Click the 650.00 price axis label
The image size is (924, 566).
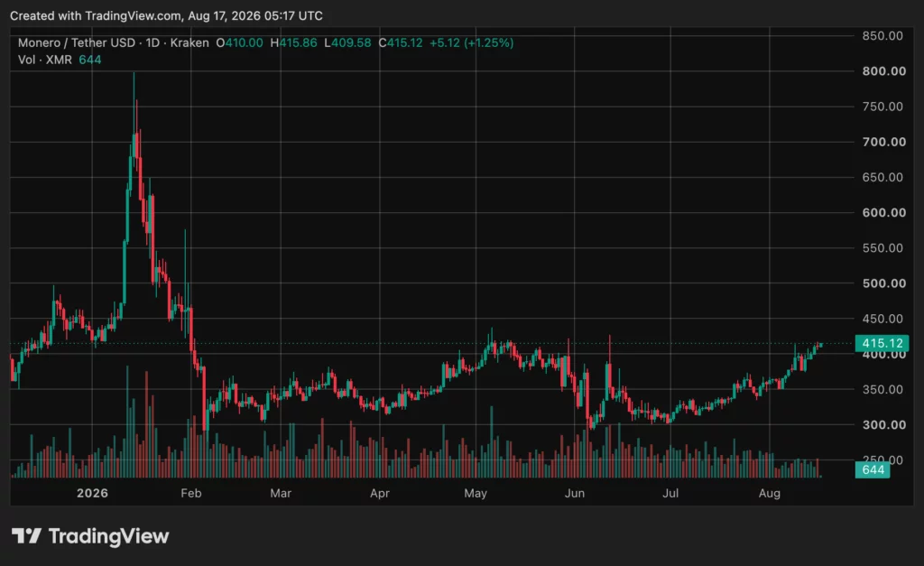[x=882, y=178]
